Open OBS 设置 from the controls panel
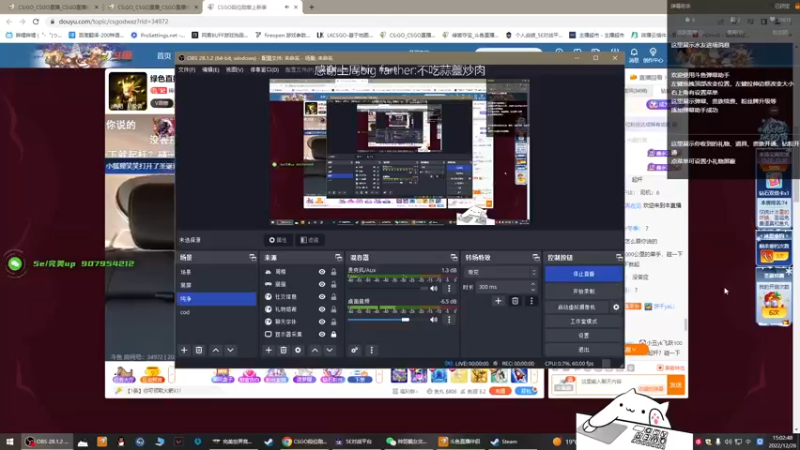The height and width of the screenshot is (450, 800). tap(584, 336)
